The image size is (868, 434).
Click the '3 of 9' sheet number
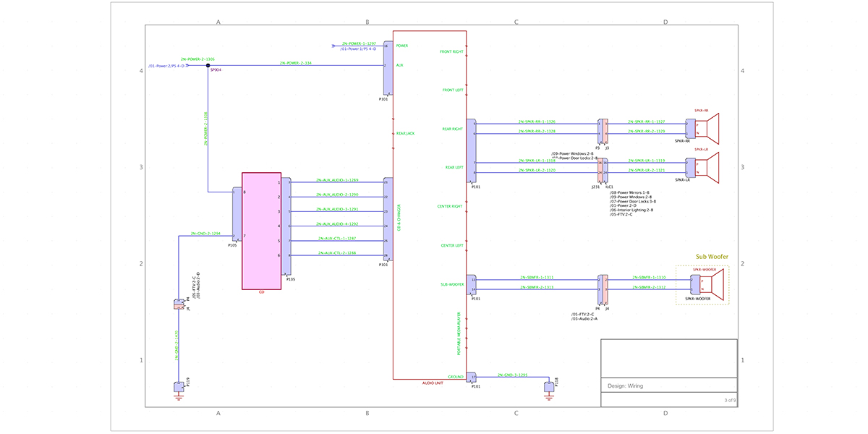pos(730,400)
